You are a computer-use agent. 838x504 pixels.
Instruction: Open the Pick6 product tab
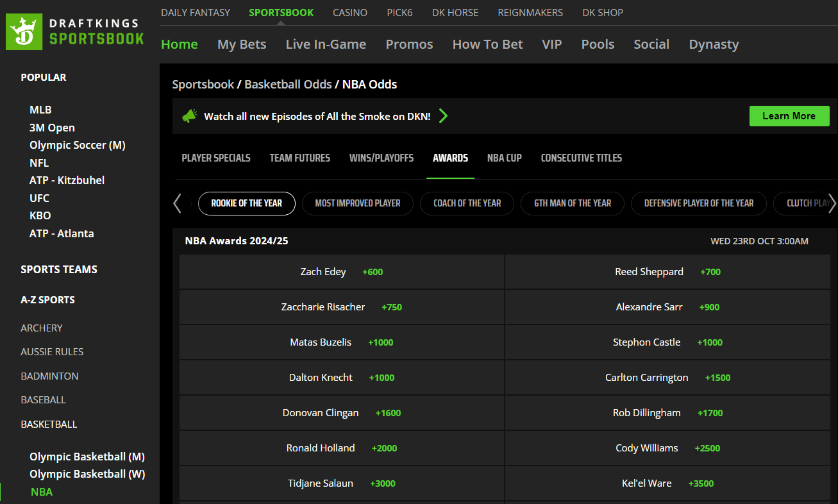click(x=400, y=12)
